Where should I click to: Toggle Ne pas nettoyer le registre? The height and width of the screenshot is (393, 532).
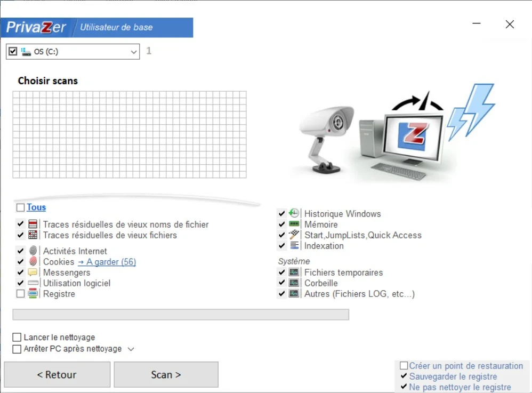click(x=404, y=387)
